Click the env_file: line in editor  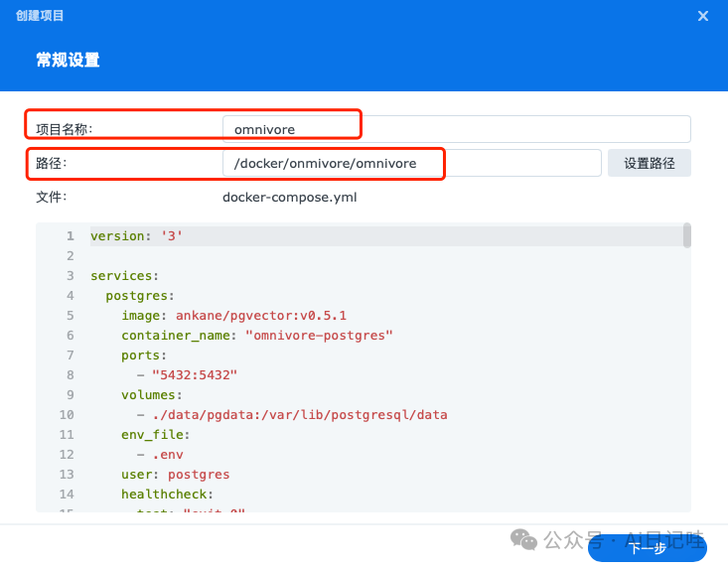click(156, 435)
